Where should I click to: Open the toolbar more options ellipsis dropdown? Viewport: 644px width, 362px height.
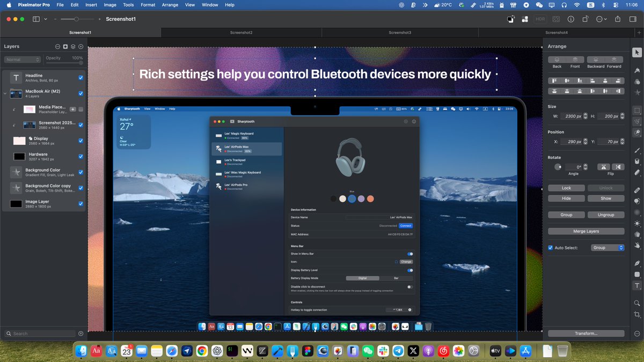[x=602, y=19]
